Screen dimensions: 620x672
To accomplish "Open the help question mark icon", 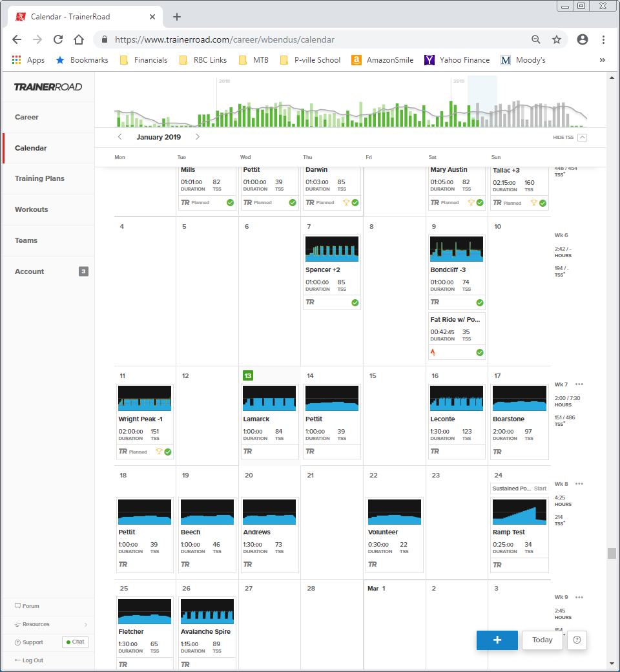I will tap(577, 640).
